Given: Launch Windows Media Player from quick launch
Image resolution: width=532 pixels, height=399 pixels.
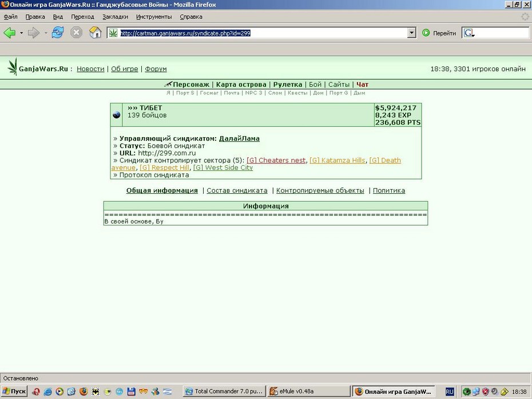Looking at the screenshot, I should [59, 392].
